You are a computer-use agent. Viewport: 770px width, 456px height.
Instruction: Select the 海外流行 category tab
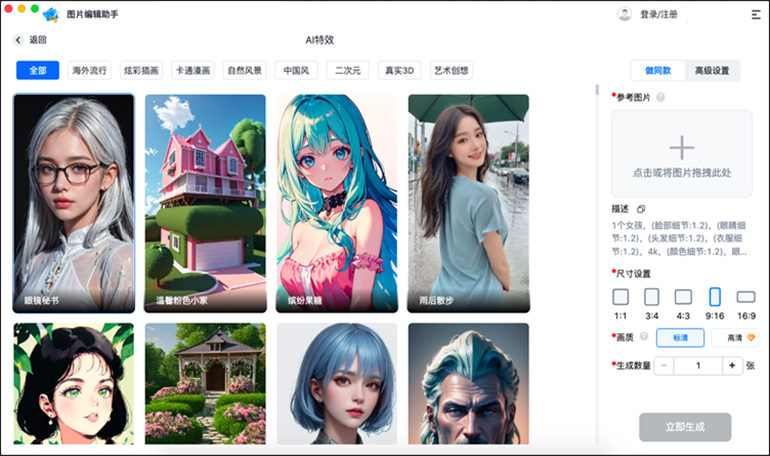pos(89,70)
